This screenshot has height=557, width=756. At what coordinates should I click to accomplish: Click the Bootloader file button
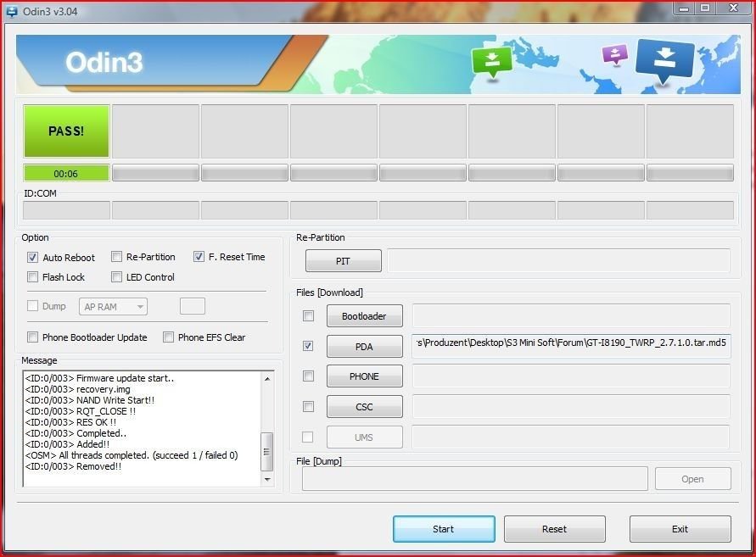pyautogui.click(x=365, y=316)
